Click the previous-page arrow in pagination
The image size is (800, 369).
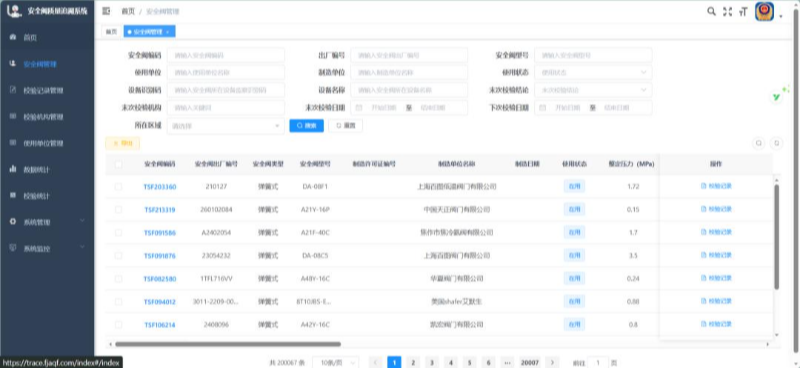pyautogui.click(x=376, y=362)
